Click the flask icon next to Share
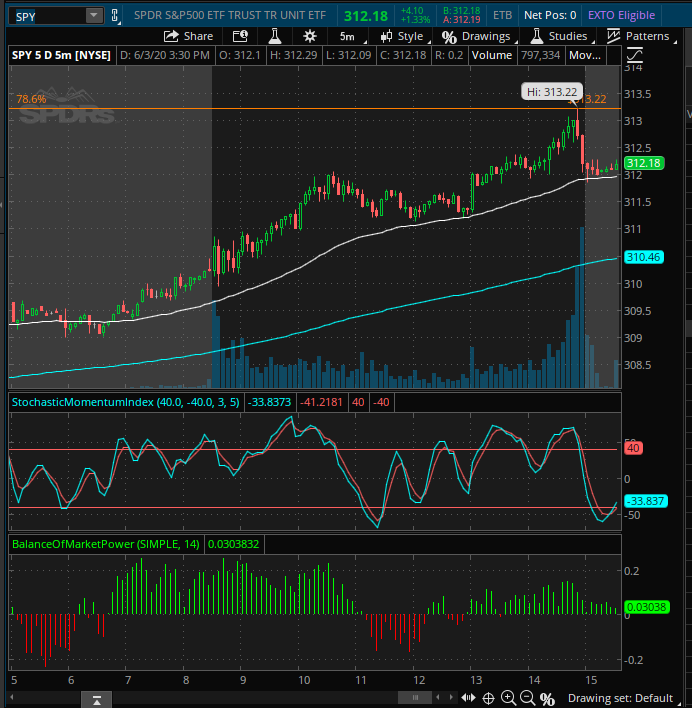Image resolution: width=692 pixels, height=708 pixels. pyautogui.click(x=274, y=36)
